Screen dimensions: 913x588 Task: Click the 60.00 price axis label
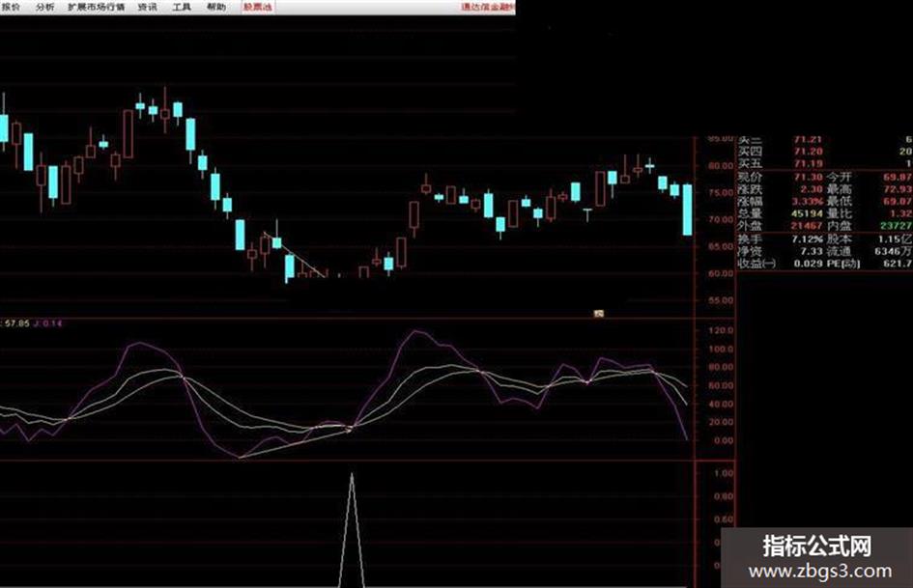(x=721, y=273)
